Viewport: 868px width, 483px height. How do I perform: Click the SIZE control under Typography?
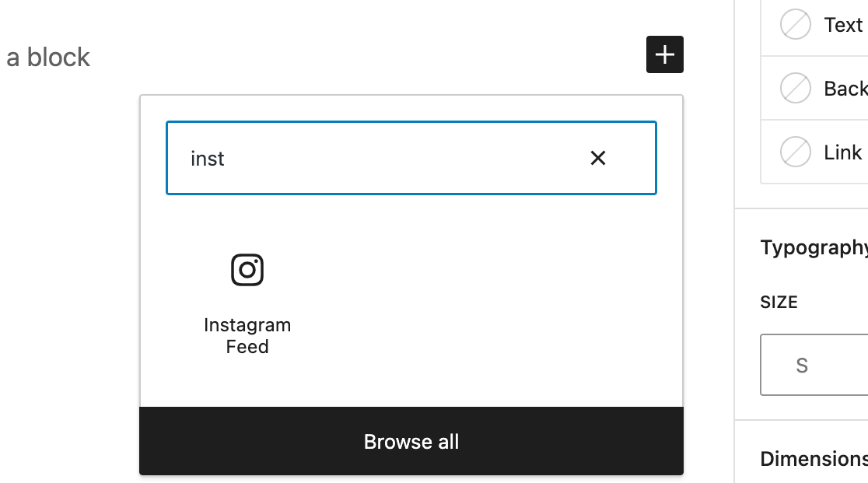(x=779, y=303)
